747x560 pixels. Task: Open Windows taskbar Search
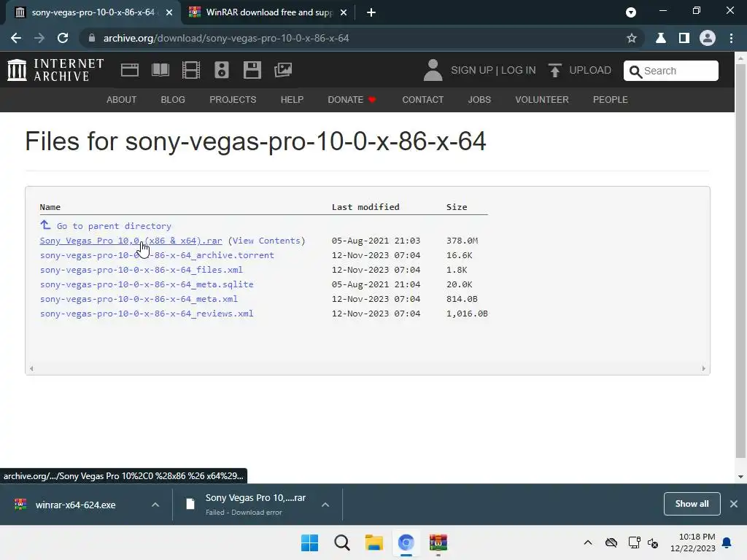click(x=342, y=542)
